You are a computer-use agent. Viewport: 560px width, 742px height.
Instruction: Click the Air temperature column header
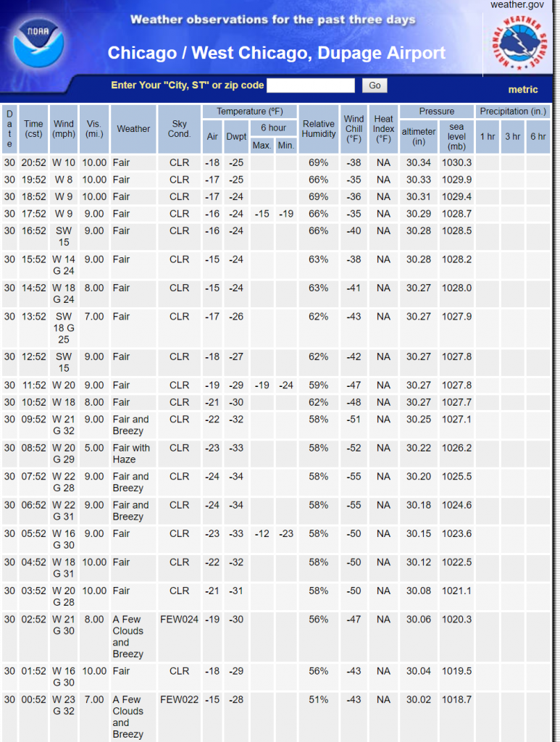(x=212, y=137)
